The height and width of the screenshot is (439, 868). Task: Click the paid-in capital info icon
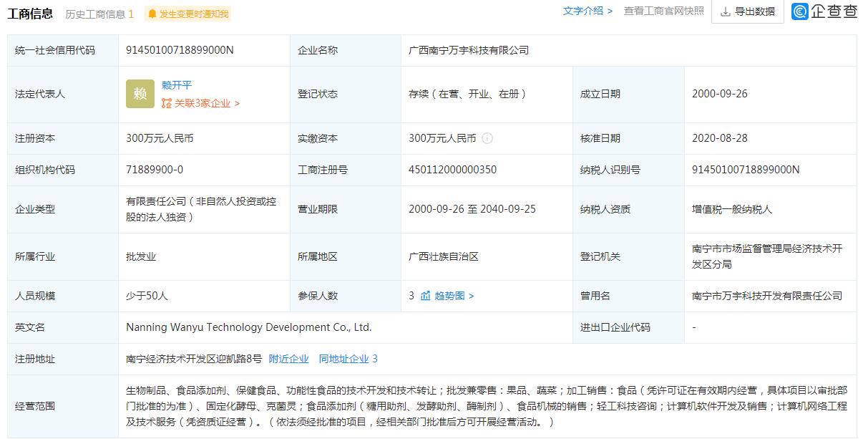coord(487,138)
